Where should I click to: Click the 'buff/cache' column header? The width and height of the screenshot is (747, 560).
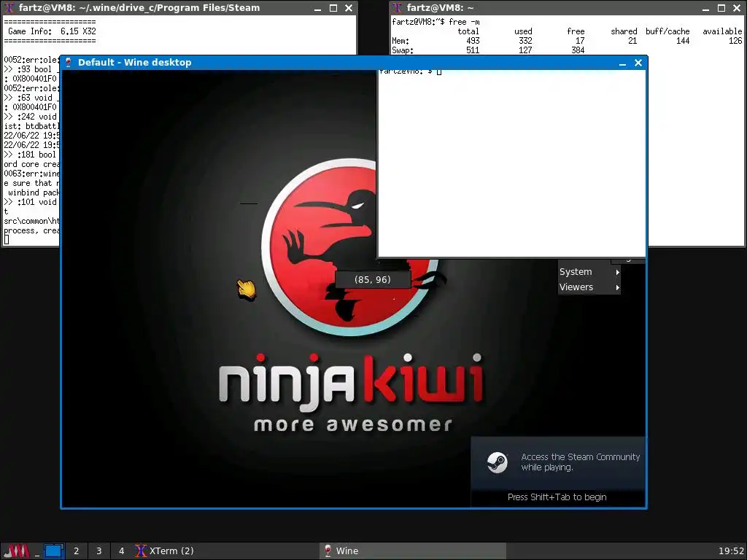667,31
